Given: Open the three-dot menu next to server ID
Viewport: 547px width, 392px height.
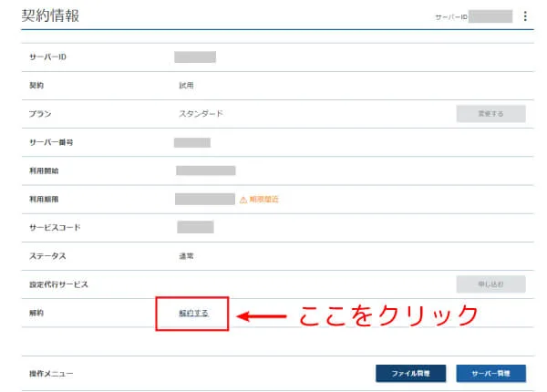Looking at the screenshot, I should tap(525, 16).
